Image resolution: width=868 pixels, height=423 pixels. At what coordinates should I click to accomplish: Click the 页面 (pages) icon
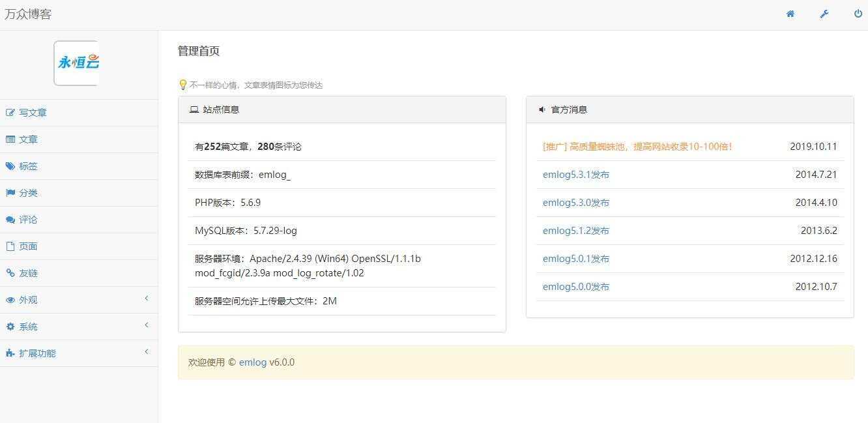click(x=10, y=246)
